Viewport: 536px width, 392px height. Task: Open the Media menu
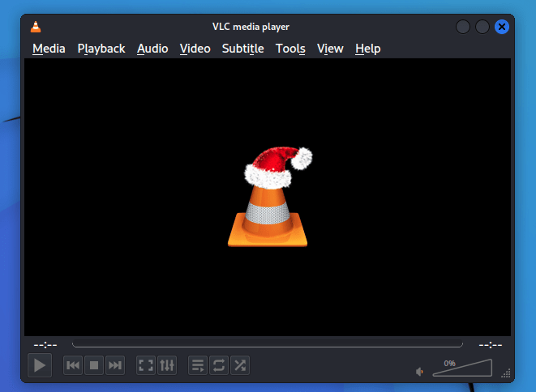point(49,49)
